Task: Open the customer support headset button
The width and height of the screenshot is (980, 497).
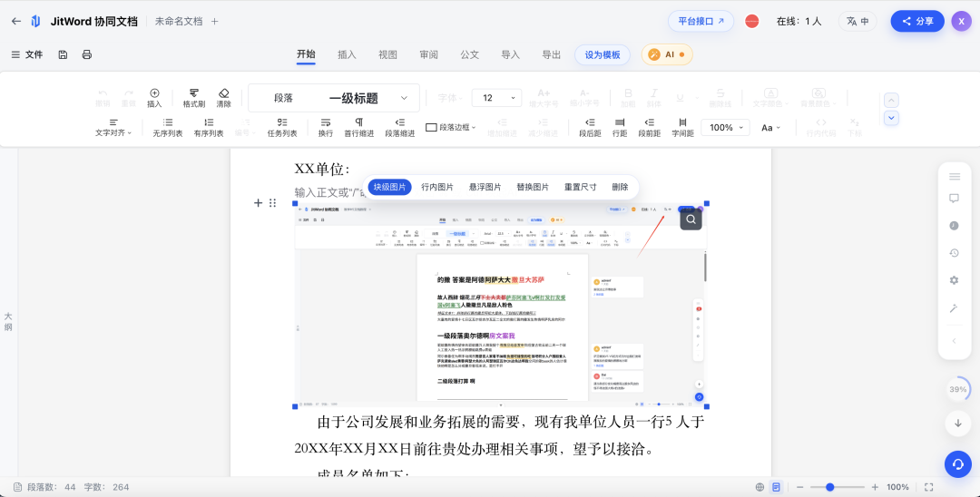Action: pyautogui.click(x=957, y=464)
